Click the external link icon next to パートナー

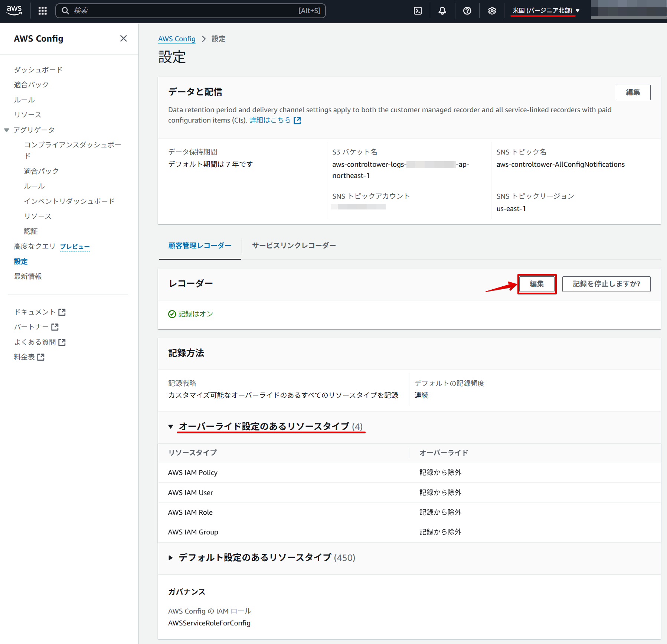click(x=55, y=327)
